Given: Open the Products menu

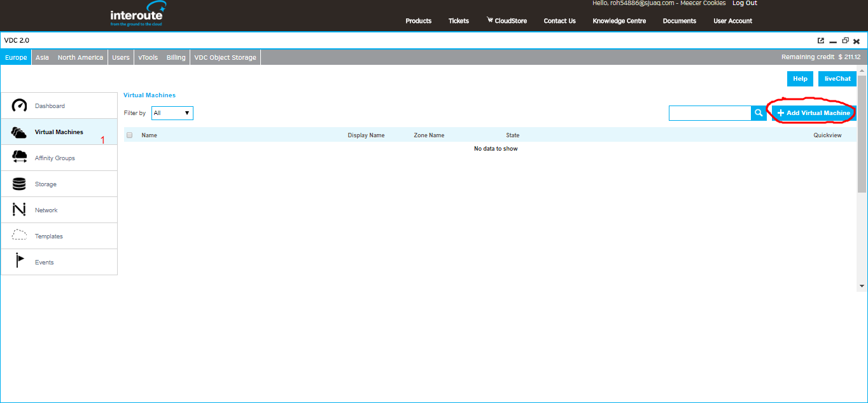Looking at the screenshot, I should (419, 21).
